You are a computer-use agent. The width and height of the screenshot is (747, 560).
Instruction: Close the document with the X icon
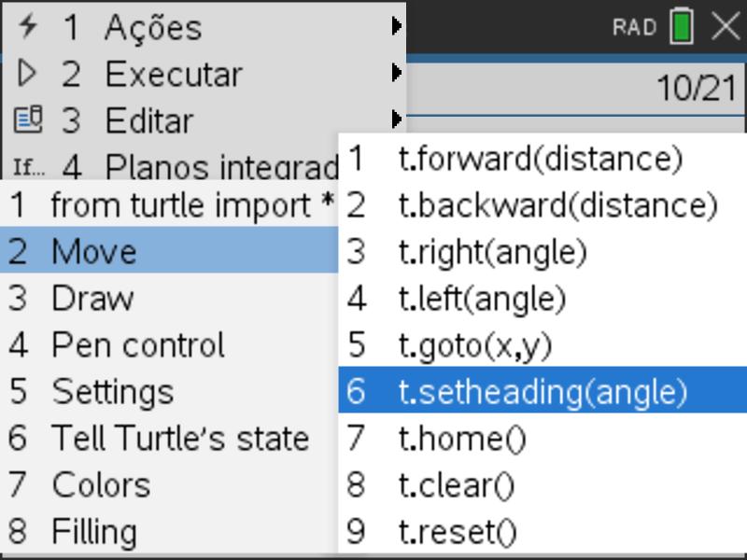(726, 26)
